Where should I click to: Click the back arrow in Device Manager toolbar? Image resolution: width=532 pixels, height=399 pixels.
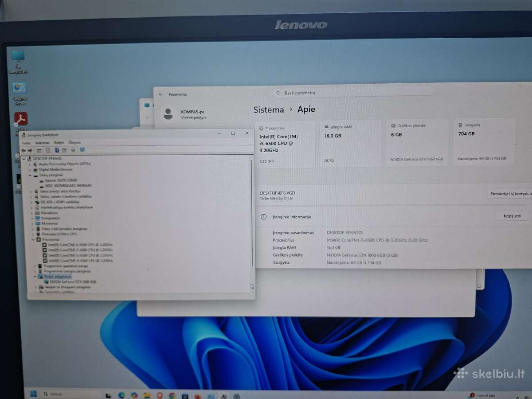point(23,150)
